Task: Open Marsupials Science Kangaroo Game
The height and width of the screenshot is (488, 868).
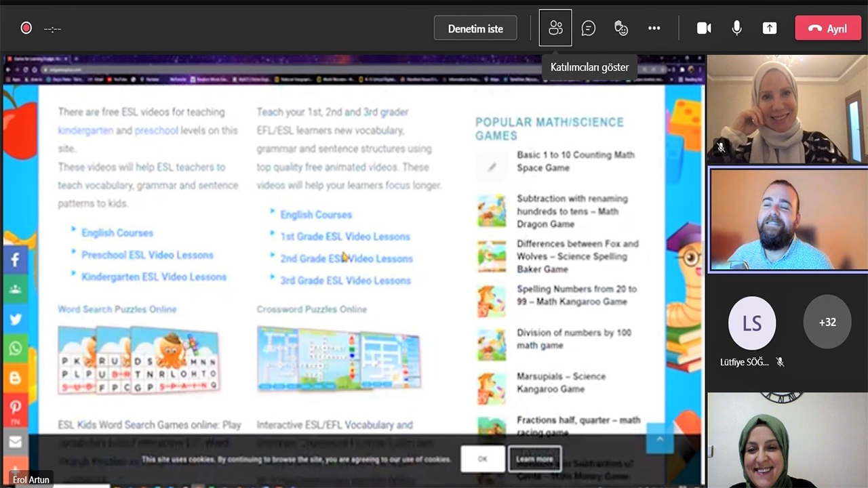Action: click(561, 382)
